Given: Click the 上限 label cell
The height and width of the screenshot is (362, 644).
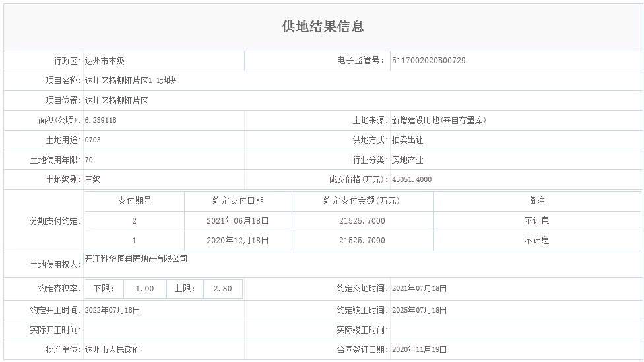Looking at the screenshot, I should tap(185, 289).
